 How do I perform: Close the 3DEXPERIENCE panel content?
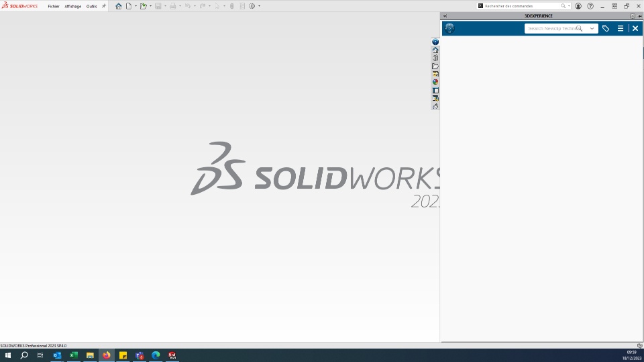tap(635, 28)
